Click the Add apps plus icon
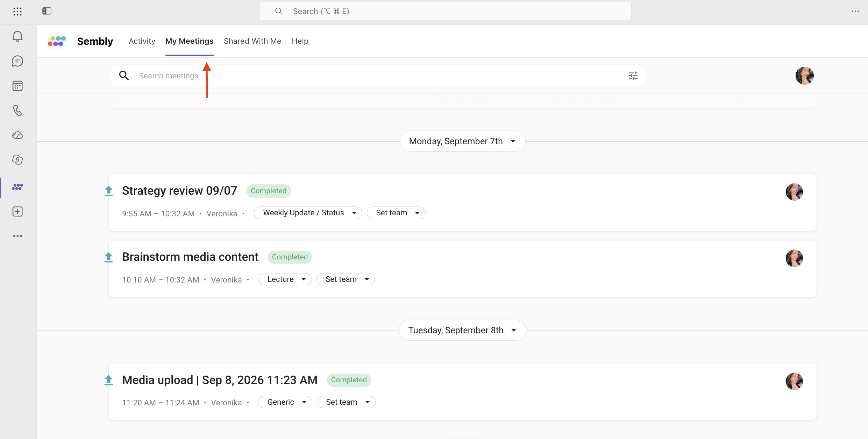The image size is (868, 439). 17,211
